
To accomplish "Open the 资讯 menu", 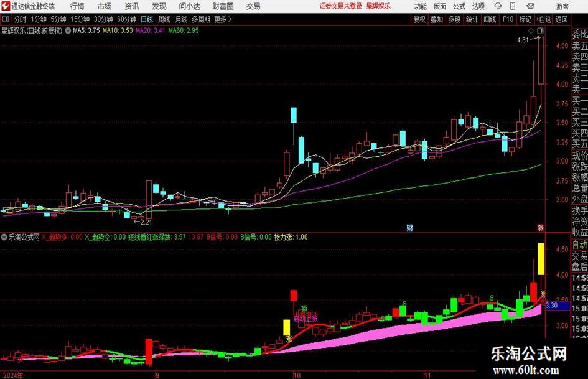I will [x=132, y=6].
